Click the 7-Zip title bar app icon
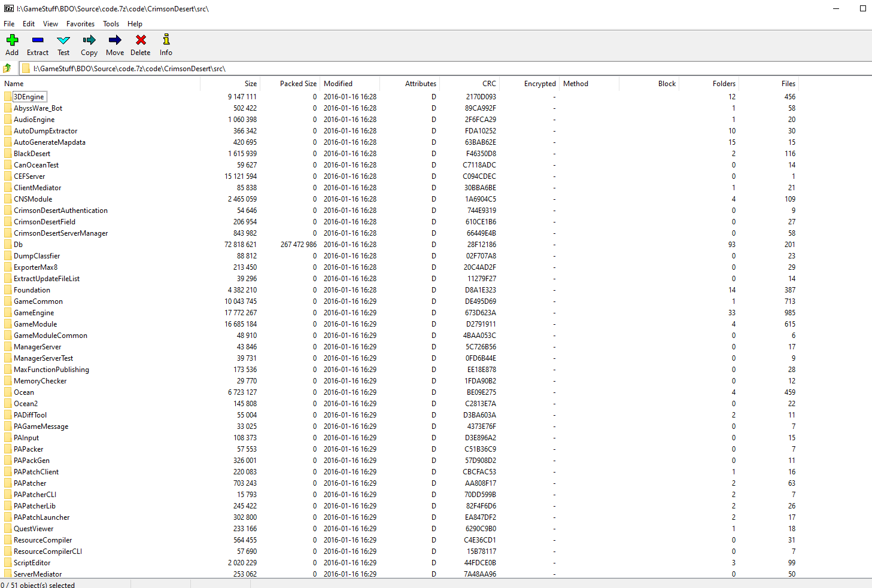 point(9,8)
